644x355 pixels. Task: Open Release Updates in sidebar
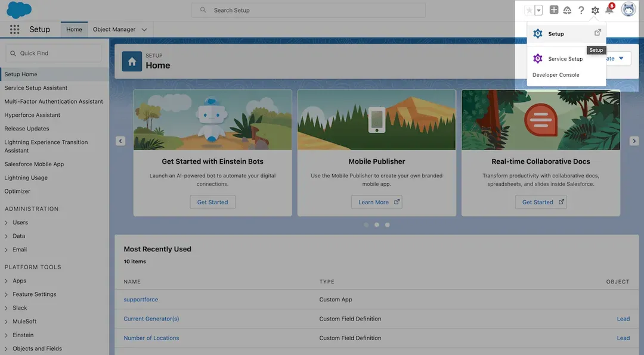point(27,129)
